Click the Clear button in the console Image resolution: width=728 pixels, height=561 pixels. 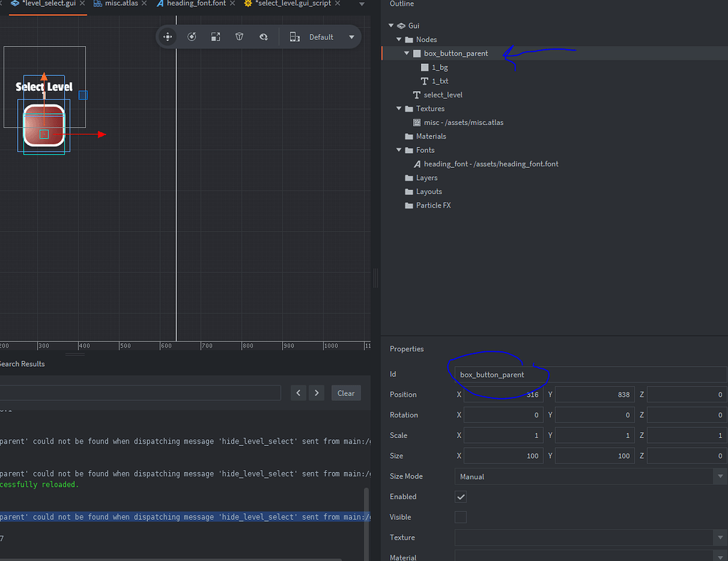[x=346, y=392]
